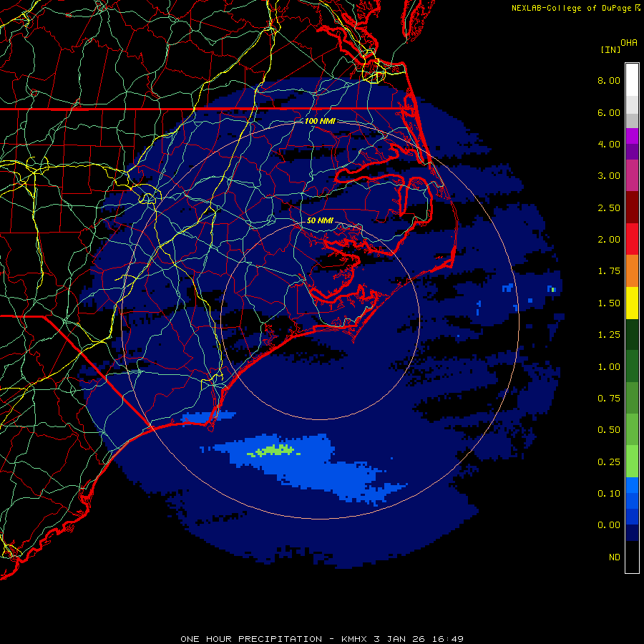This screenshot has width=644, height=644.
Task: Click the 16:49 timestamp
Action: pos(447,639)
